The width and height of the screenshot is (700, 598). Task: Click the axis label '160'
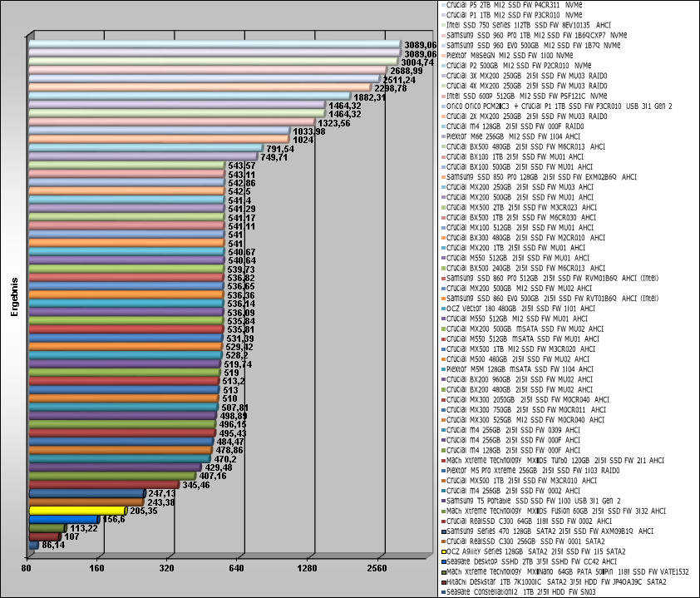(x=96, y=568)
